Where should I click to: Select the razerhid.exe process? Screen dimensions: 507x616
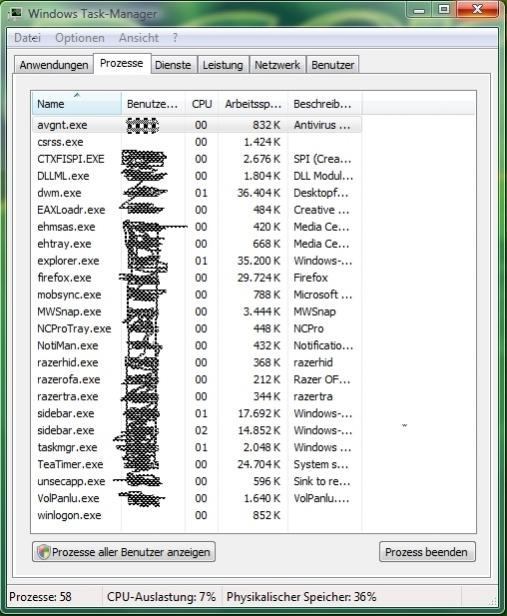197,362
